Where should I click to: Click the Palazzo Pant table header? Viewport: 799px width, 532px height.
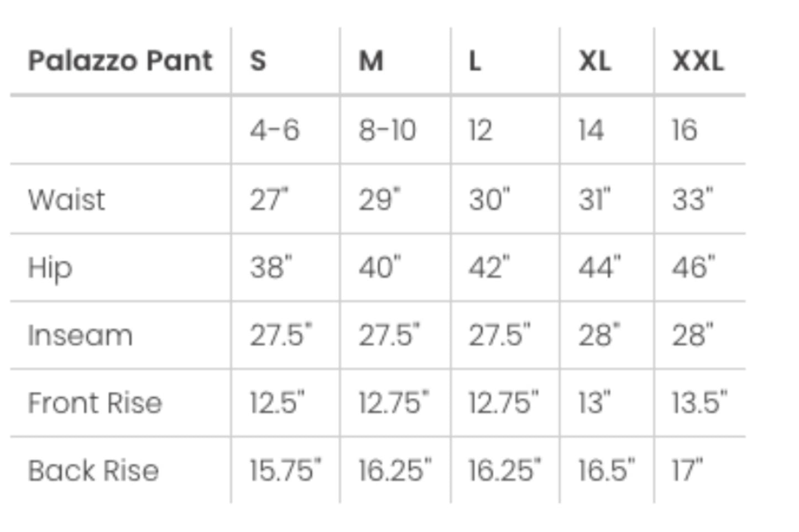[120, 61]
